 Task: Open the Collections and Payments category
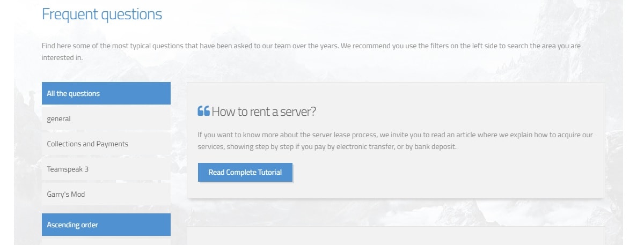[x=106, y=144]
